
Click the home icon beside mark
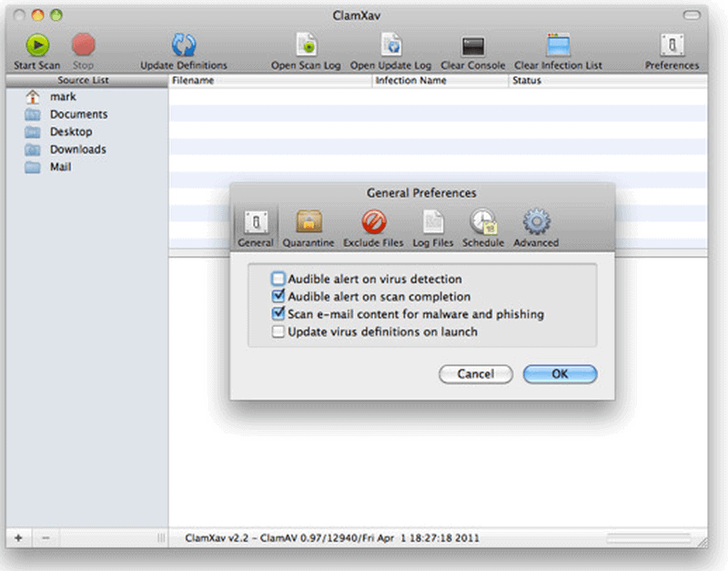click(33, 97)
